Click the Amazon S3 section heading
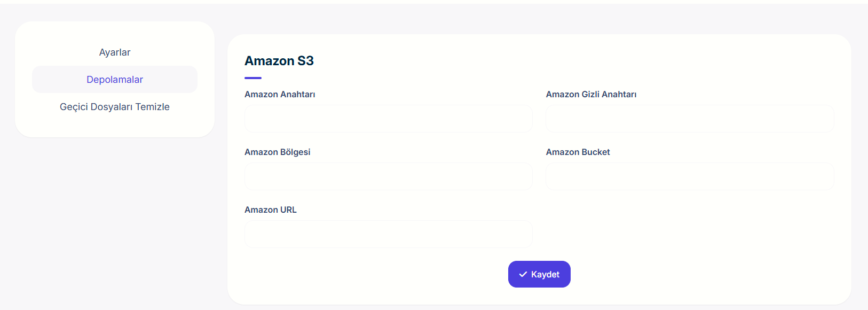 279,61
